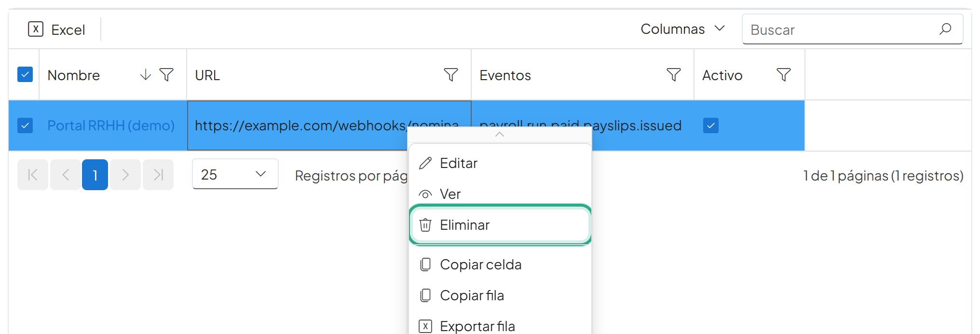Click the '1 de 1 páginas (1 registros)' text
Screen dimensions: 980x334
pos(883,176)
